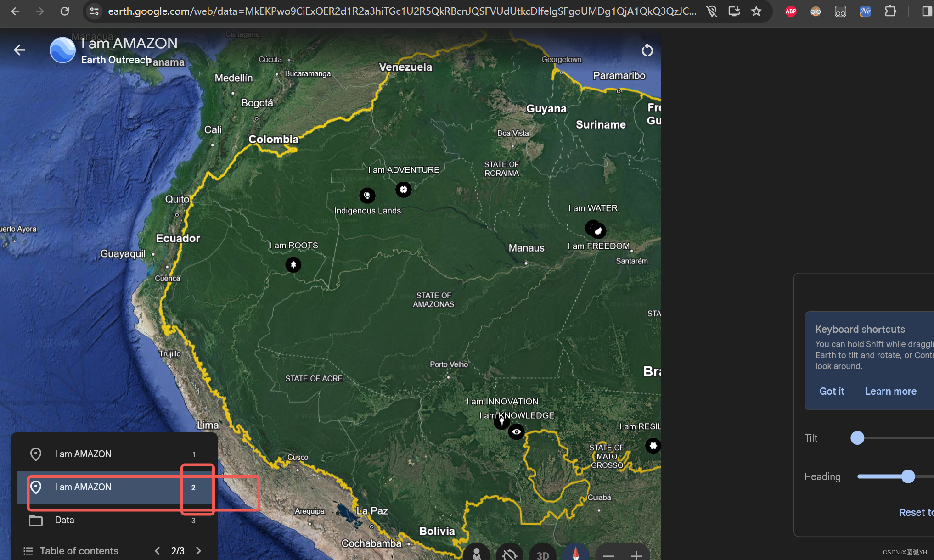The height and width of the screenshot is (560, 934).
Task: Select first I am AMAZON contents entry
Action: [x=83, y=454]
